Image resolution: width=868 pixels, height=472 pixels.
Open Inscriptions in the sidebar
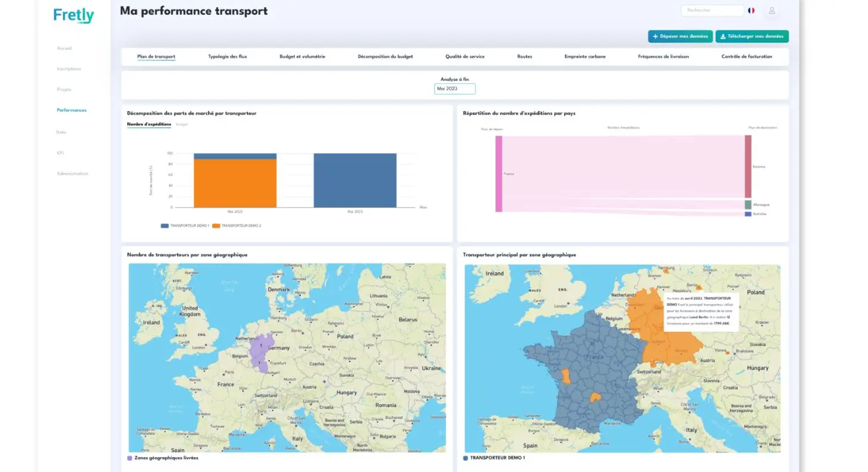[x=69, y=69]
